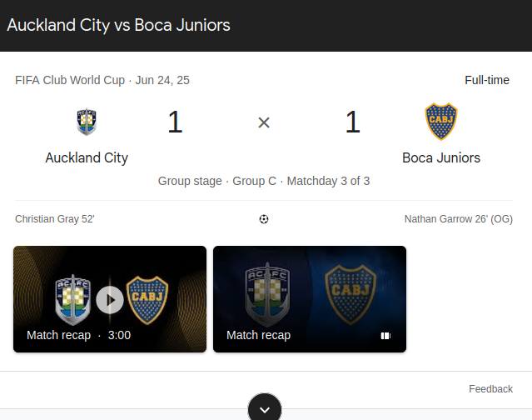Click 'Group stage · Group C · Matchday 3 of 3'

(x=264, y=181)
